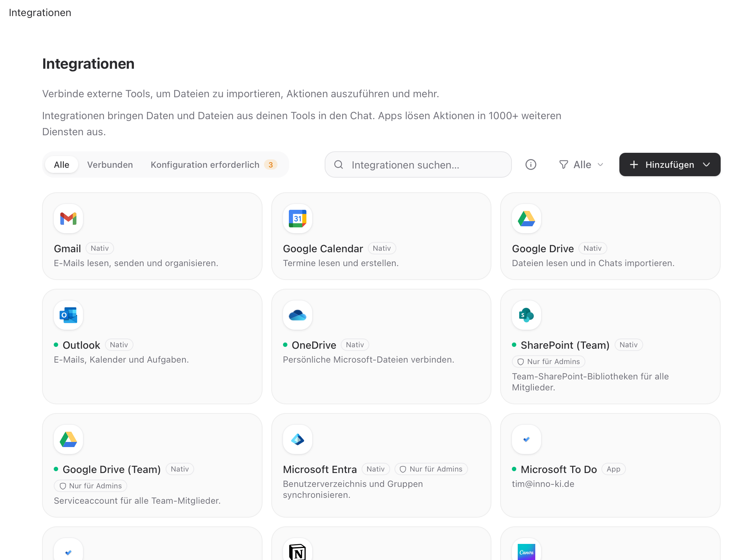This screenshot has height=560, width=751.
Task: Click Nur für Admins badge on Microsoft Entra
Action: point(431,469)
